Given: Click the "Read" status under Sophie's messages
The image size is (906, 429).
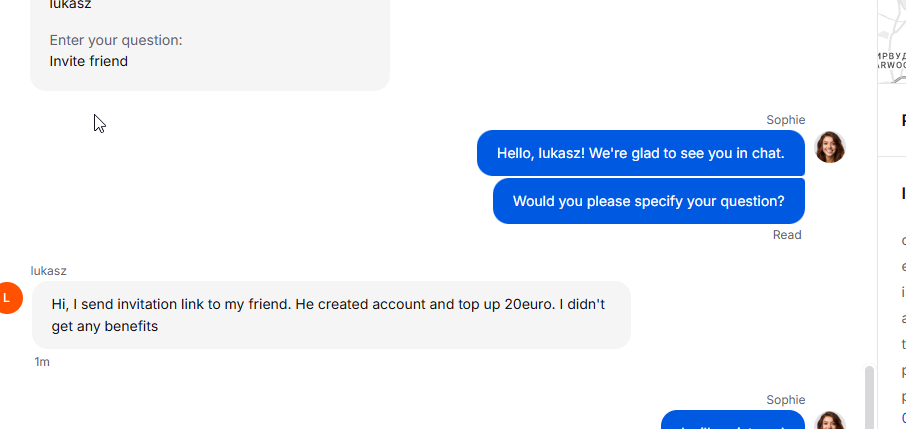Looking at the screenshot, I should tap(787, 235).
